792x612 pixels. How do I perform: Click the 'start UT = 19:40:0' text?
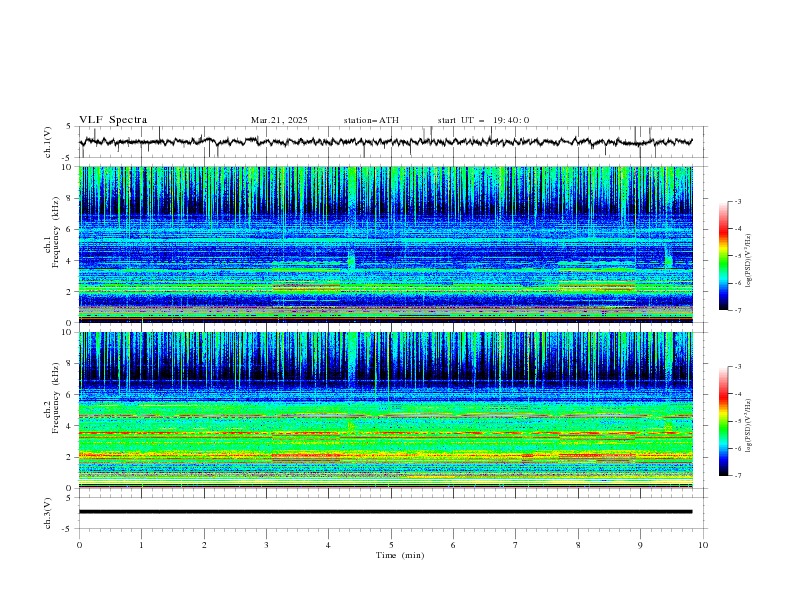pos(483,120)
